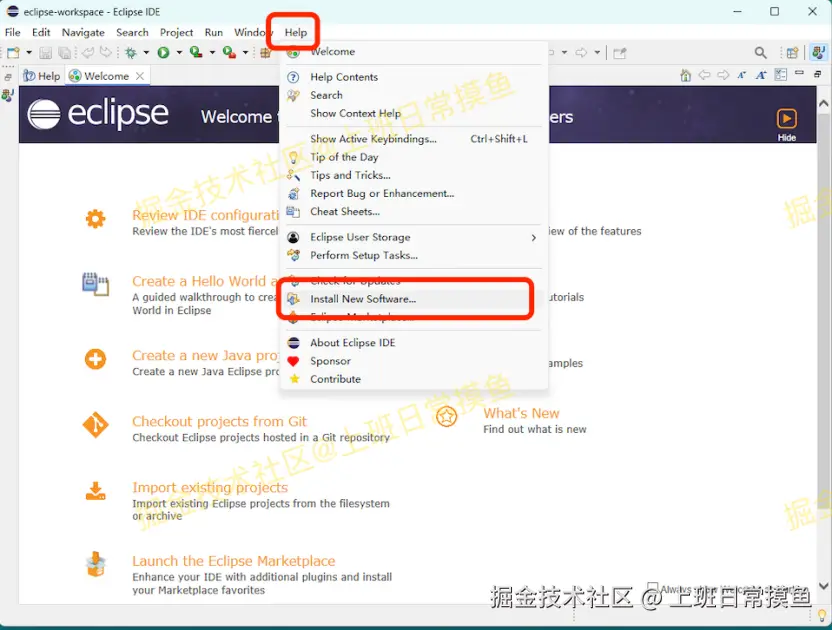Open Create a new Java project link
The image size is (832, 630).
point(205,355)
